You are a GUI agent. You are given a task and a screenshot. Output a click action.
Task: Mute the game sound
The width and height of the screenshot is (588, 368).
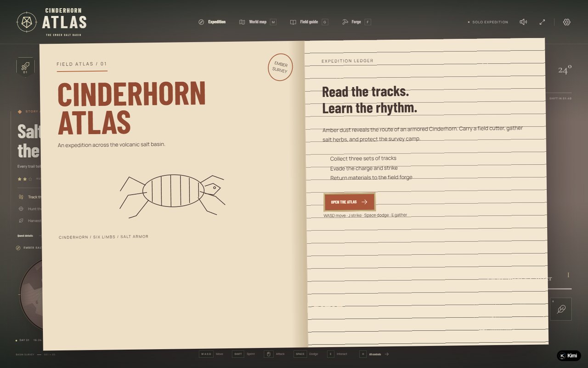pos(523,22)
